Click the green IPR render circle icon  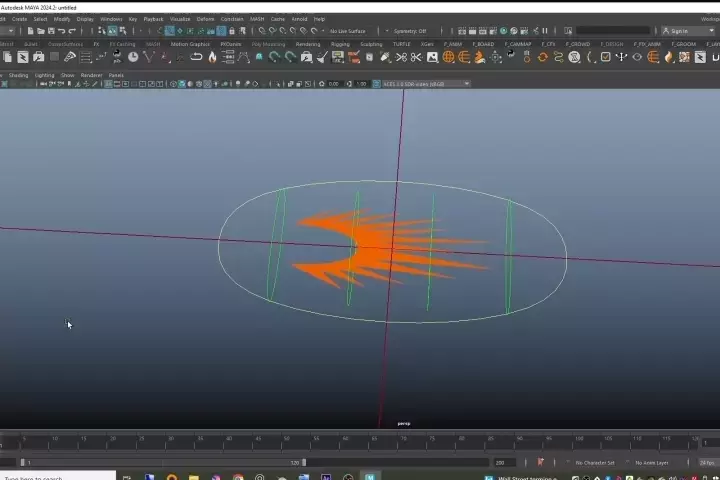click(504, 31)
